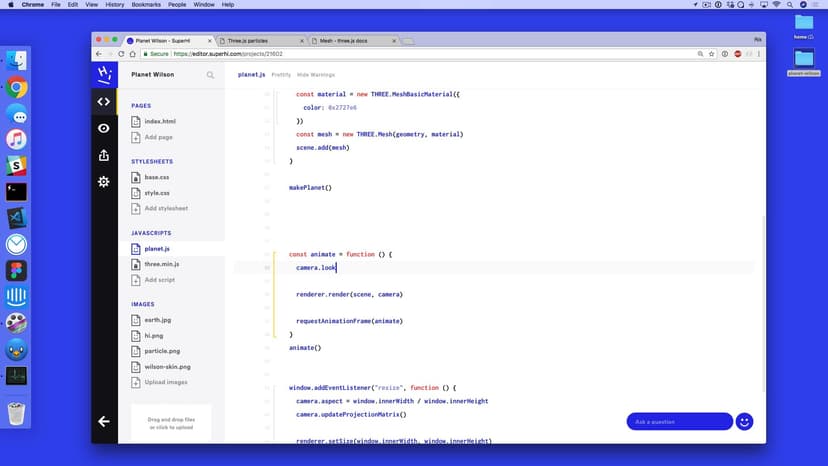The height and width of the screenshot is (466, 828).
Task: Click the eye preview icon in sidebar
Action: coord(104,128)
